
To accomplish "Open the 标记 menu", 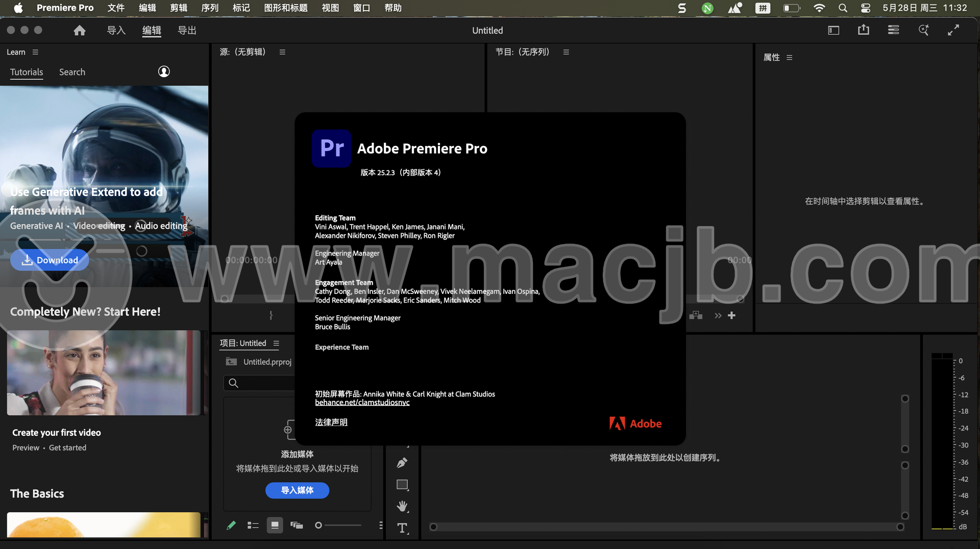I will 241,8.
